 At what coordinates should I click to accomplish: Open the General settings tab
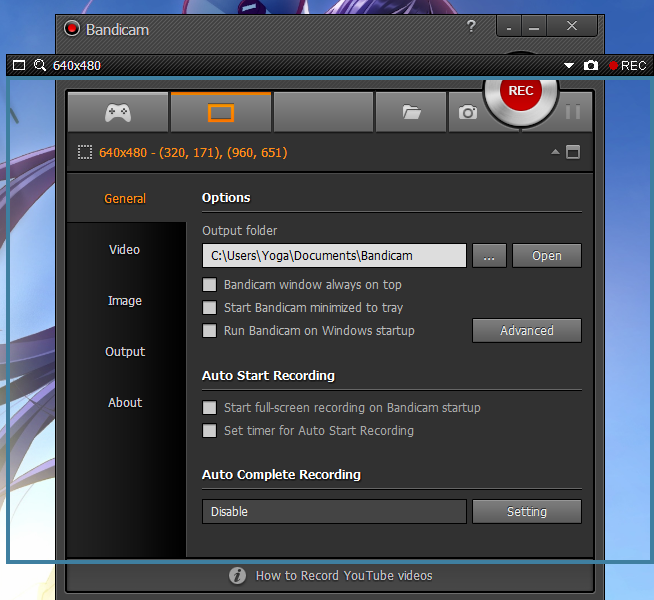(x=125, y=198)
